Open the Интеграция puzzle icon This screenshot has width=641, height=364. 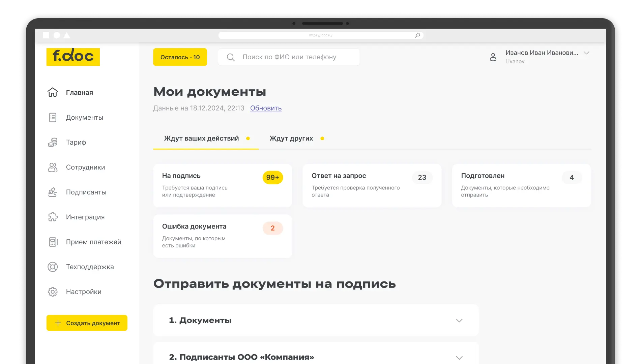53,217
